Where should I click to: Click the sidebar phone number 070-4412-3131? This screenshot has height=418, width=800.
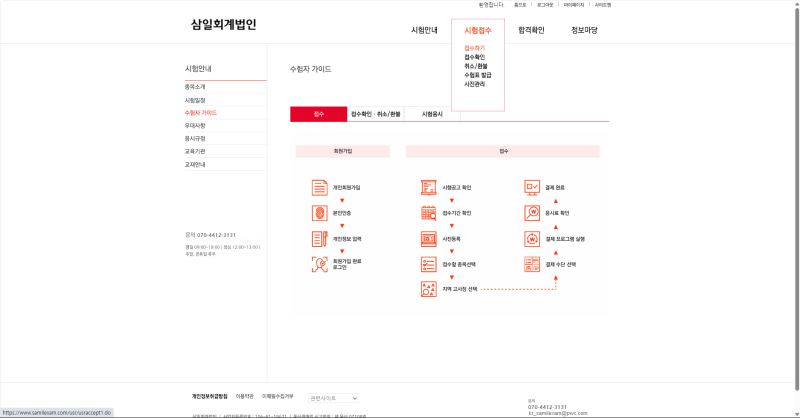click(216, 235)
